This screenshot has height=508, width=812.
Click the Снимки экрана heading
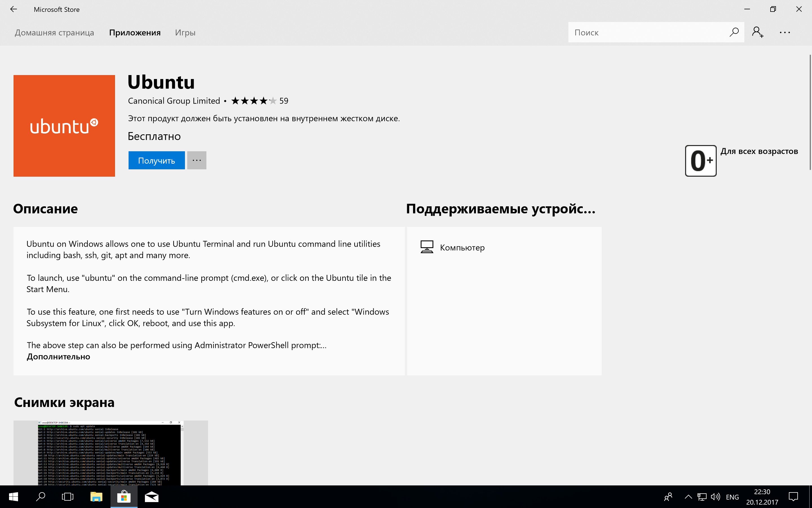pyautogui.click(x=64, y=402)
